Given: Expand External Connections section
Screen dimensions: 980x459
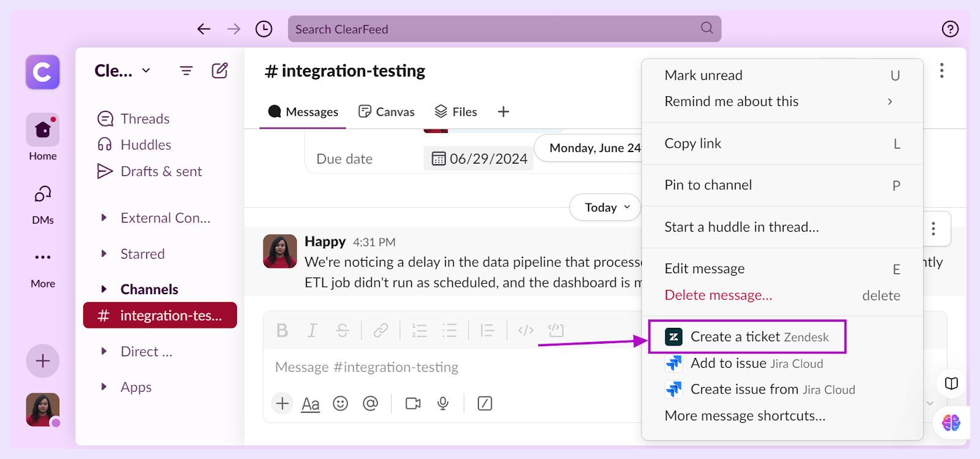Looking at the screenshot, I should (104, 218).
